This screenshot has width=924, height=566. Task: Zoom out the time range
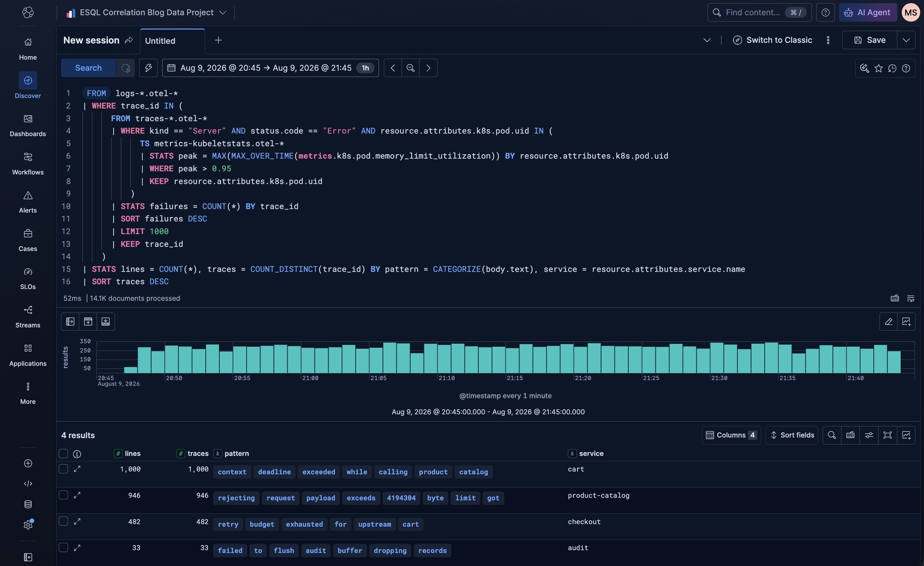[x=410, y=68]
